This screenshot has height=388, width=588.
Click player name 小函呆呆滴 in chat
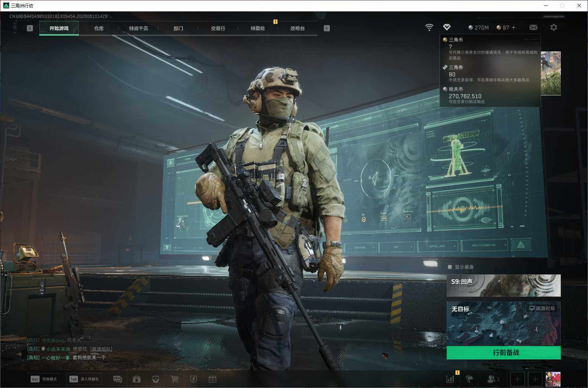coord(58,349)
